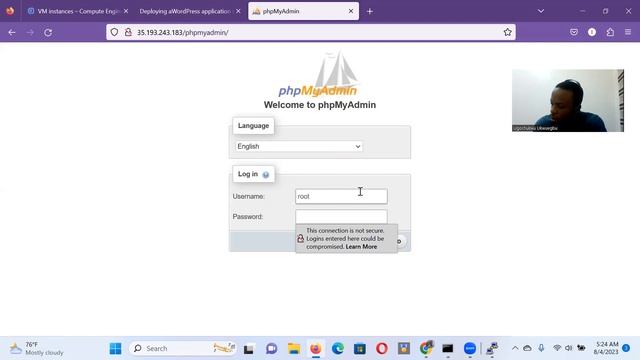Click the tracking protection shield icon
This screenshot has height=360, width=640.
click(x=114, y=32)
